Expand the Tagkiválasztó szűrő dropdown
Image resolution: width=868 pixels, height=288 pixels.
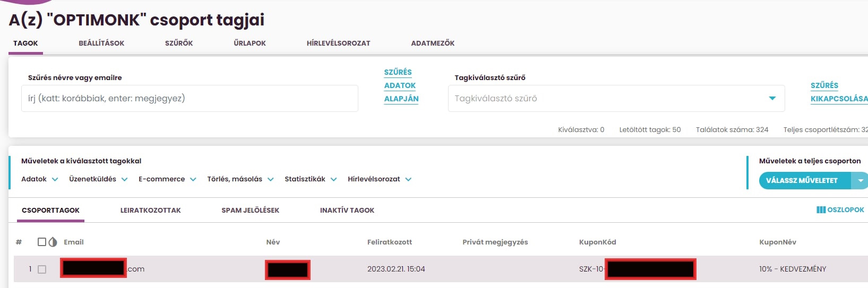[616, 99]
